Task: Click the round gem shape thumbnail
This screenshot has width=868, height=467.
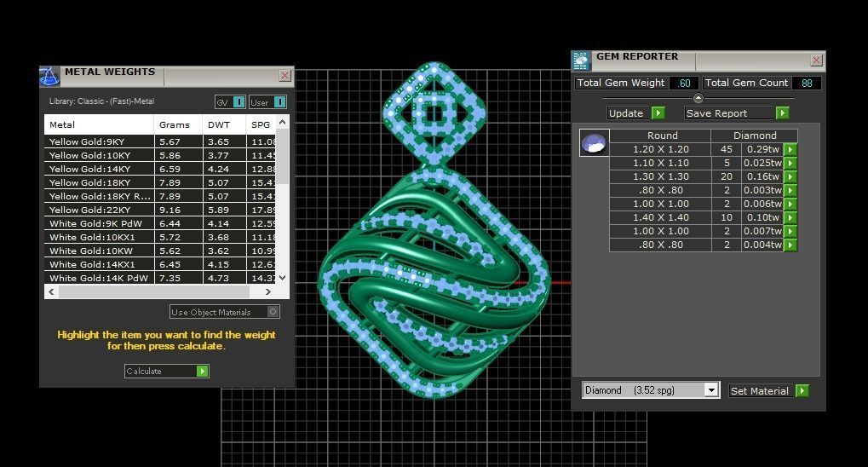Action: tap(594, 143)
